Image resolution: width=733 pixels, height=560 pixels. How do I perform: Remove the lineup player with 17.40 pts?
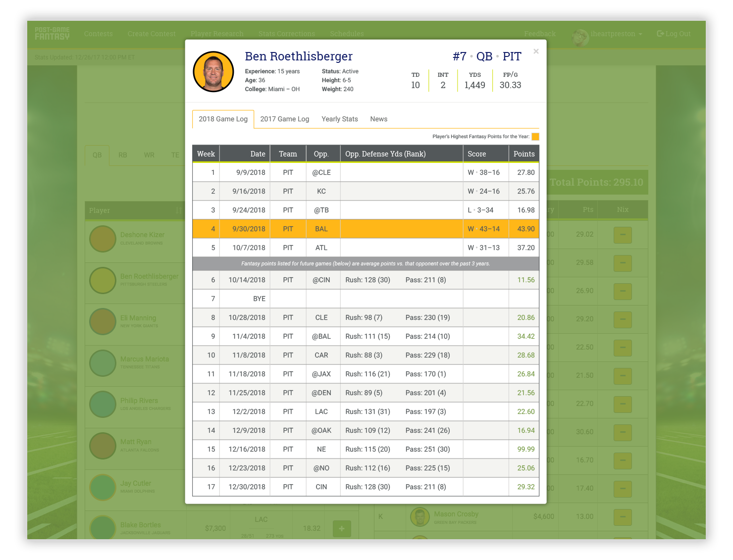[623, 489]
